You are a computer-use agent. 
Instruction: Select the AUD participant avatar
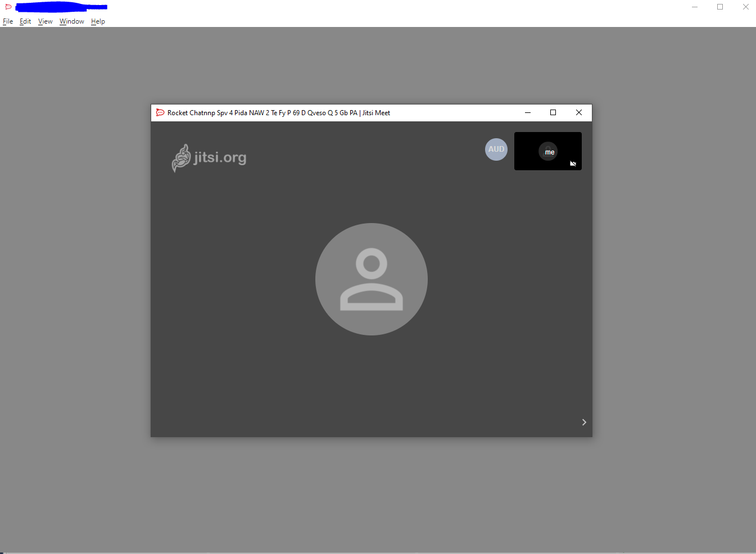coord(496,149)
